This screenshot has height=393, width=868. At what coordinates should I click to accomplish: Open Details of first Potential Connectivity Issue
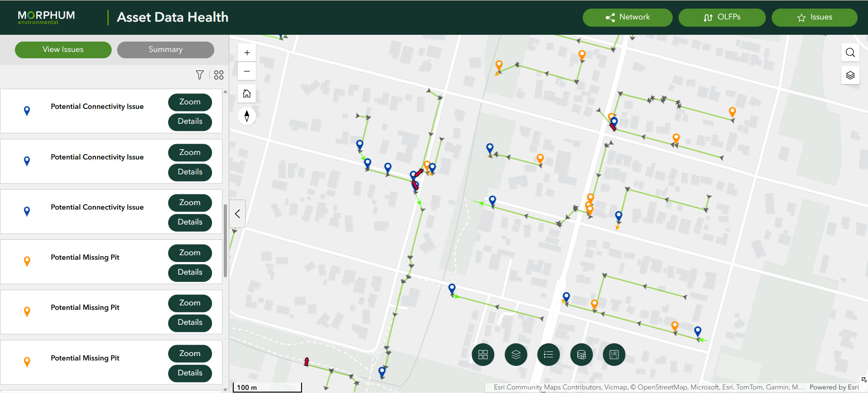[x=190, y=122]
